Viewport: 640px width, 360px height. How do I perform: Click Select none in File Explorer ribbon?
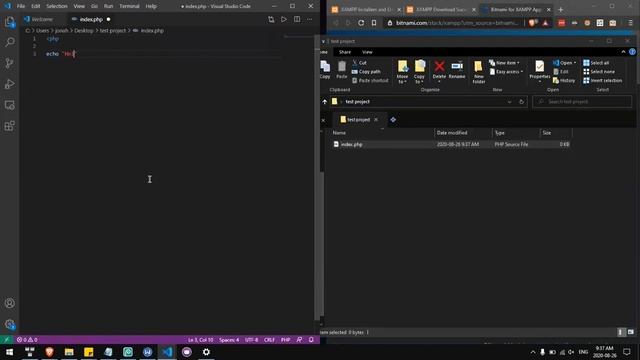(x=599, y=72)
